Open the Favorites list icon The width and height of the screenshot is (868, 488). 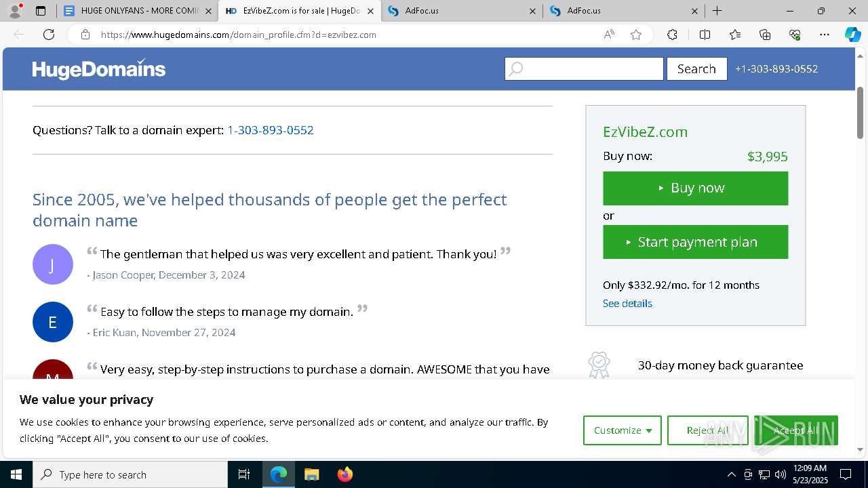[735, 35]
